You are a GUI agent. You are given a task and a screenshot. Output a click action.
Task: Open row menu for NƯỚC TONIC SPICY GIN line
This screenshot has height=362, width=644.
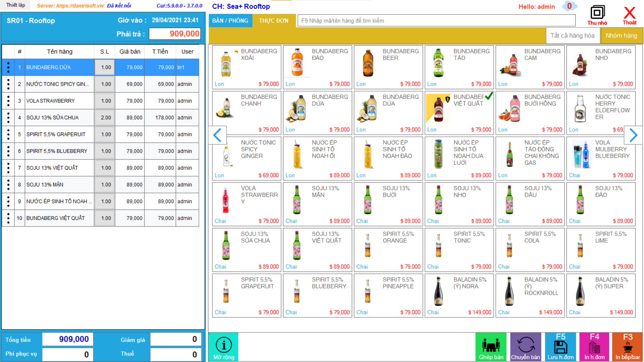click(x=8, y=84)
